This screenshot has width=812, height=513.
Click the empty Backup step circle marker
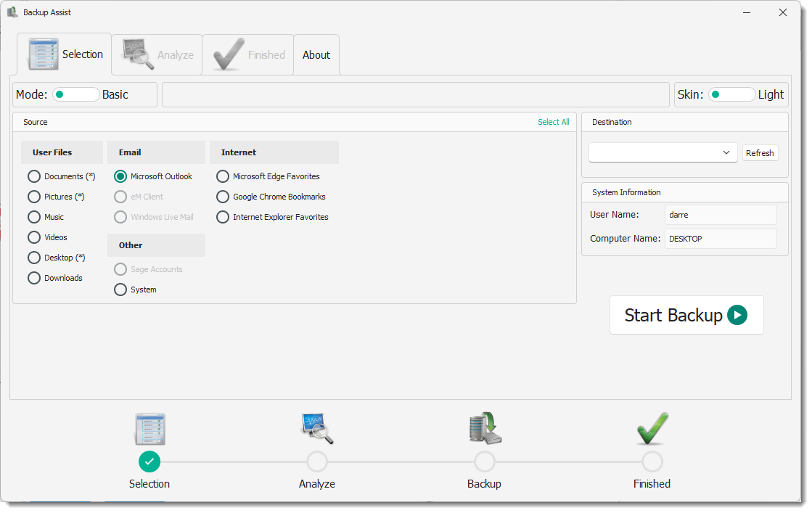tap(484, 461)
